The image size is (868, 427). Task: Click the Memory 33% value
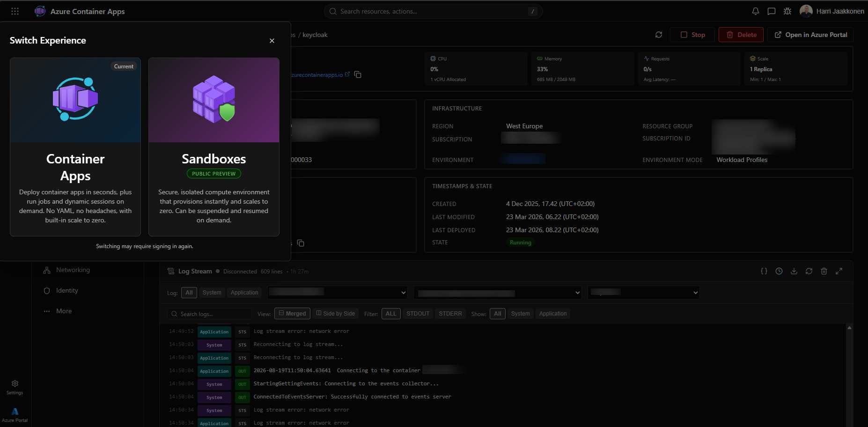542,69
